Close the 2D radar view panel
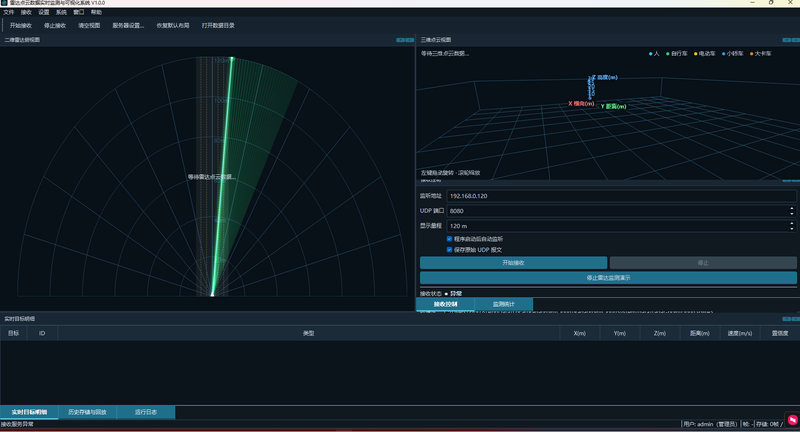The width and height of the screenshot is (800, 432). pos(410,40)
